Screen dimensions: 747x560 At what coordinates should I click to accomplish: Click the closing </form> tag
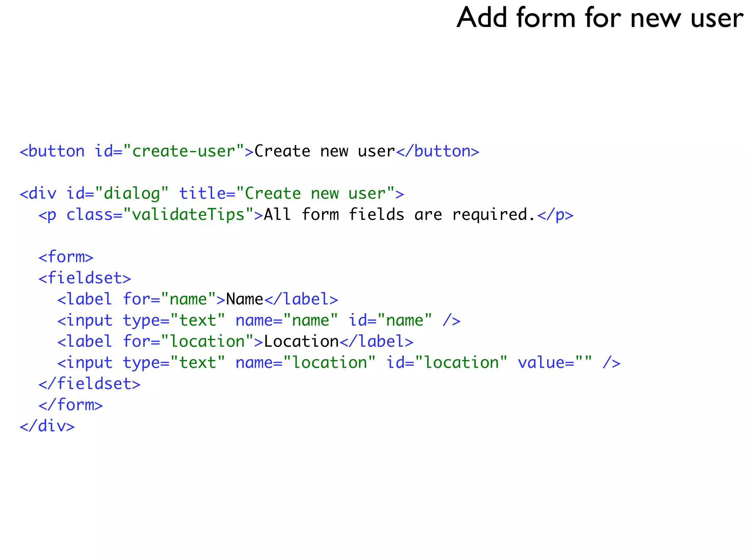[x=71, y=405]
